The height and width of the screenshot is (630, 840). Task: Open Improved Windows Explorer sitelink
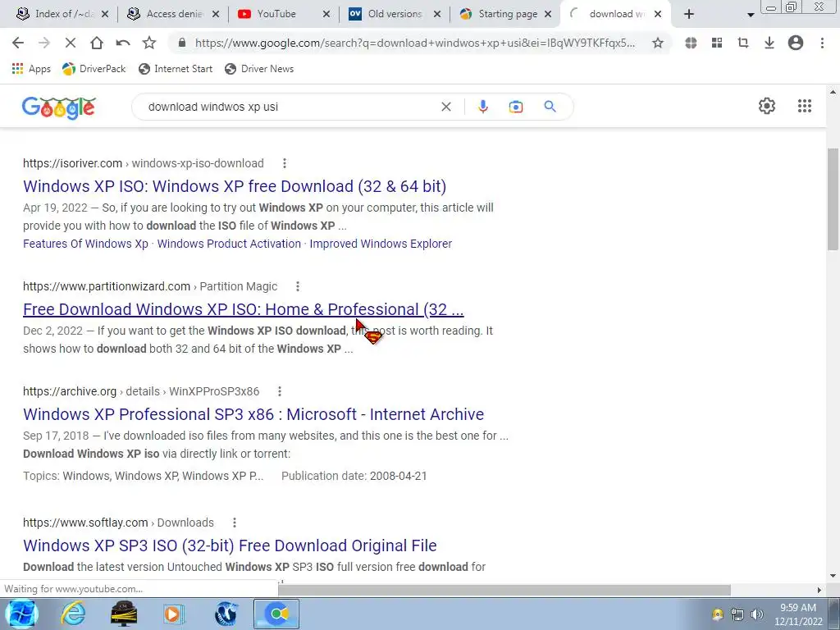coord(381,244)
